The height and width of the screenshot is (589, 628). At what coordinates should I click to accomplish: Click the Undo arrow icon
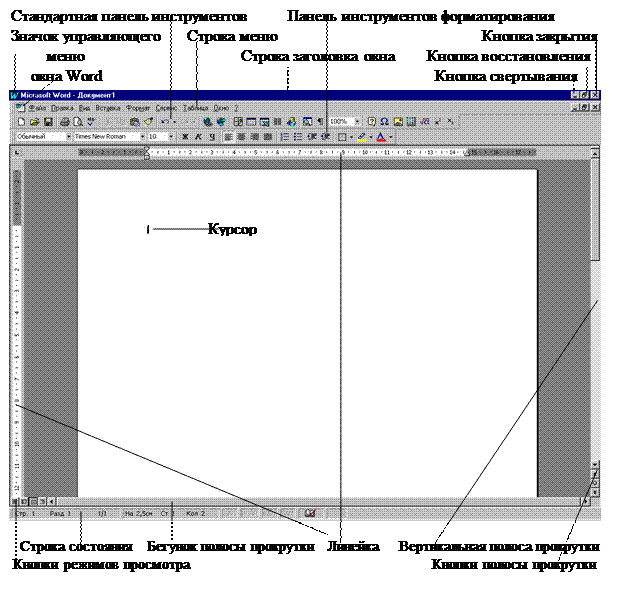pyautogui.click(x=164, y=121)
